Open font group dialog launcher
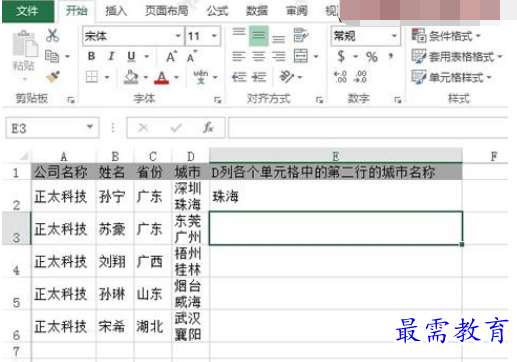 tap(218, 100)
